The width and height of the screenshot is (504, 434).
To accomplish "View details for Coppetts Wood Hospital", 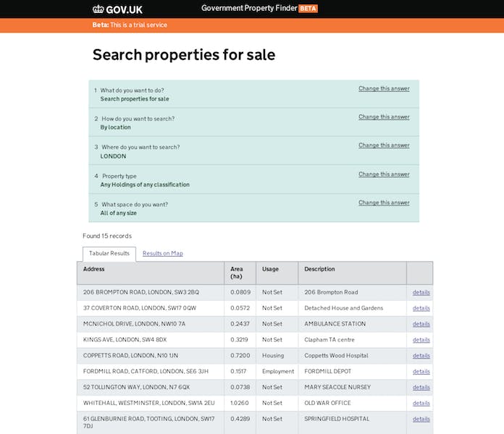I will (421, 356).
